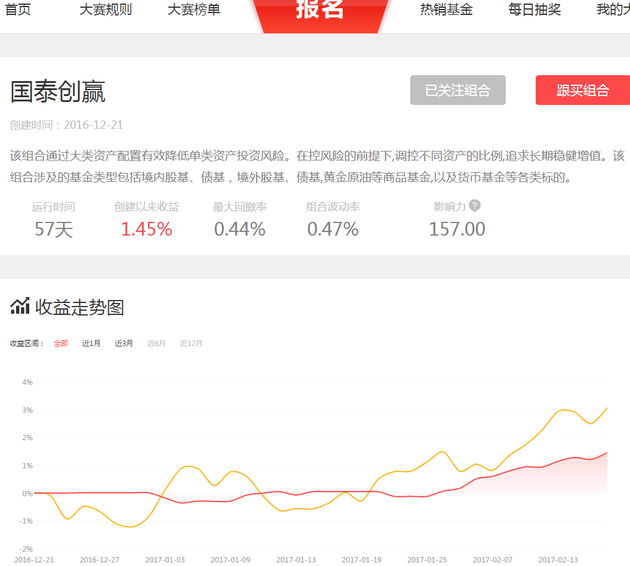Click the 最大回撤率 metric label
Image resolution: width=630 pixels, height=566 pixels.
point(239,207)
